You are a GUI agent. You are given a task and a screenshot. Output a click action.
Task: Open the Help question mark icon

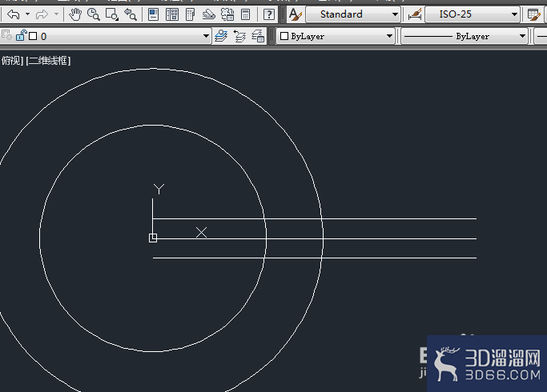(268, 14)
